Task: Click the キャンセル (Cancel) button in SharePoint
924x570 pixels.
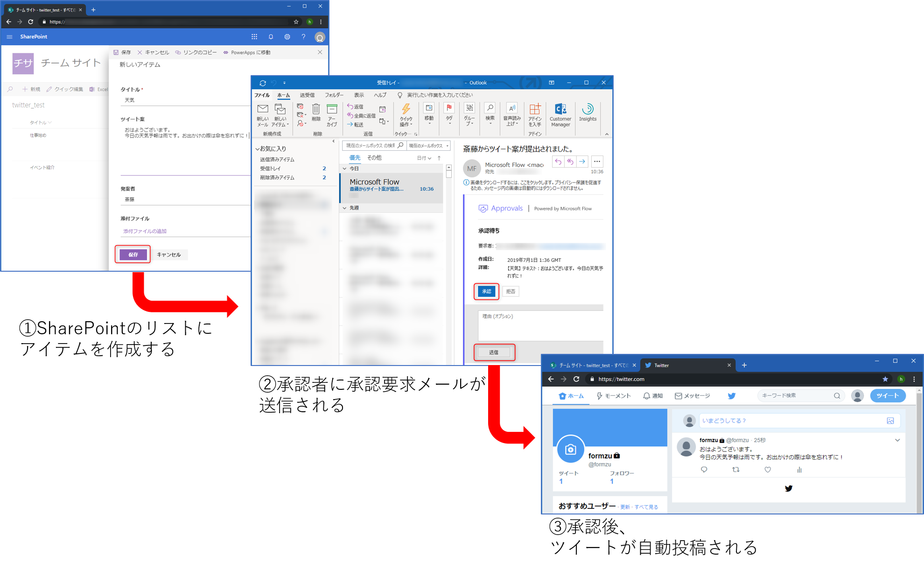Action: (169, 254)
